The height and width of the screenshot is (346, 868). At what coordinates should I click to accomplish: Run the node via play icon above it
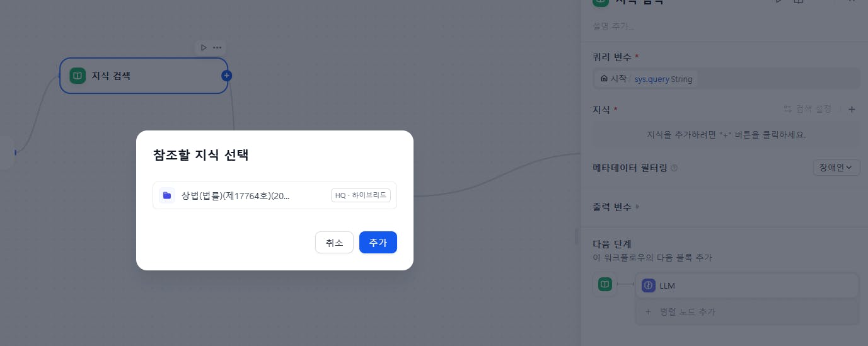(203, 47)
